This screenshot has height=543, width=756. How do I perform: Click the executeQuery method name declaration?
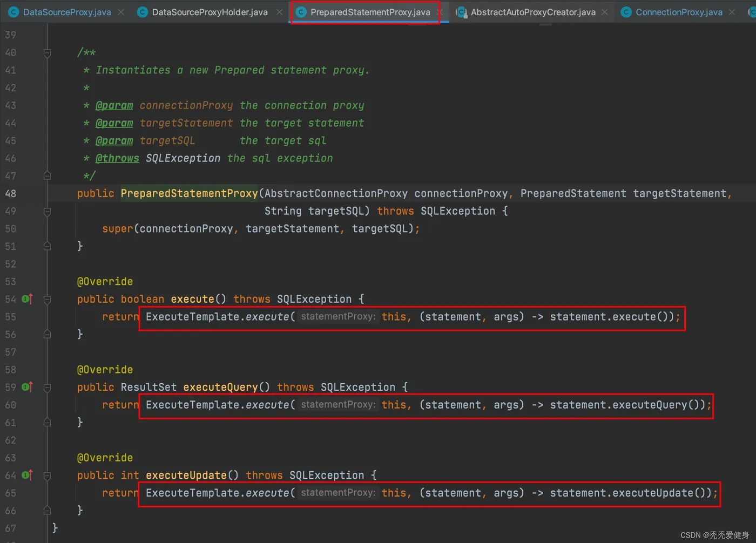[x=220, y=387]
